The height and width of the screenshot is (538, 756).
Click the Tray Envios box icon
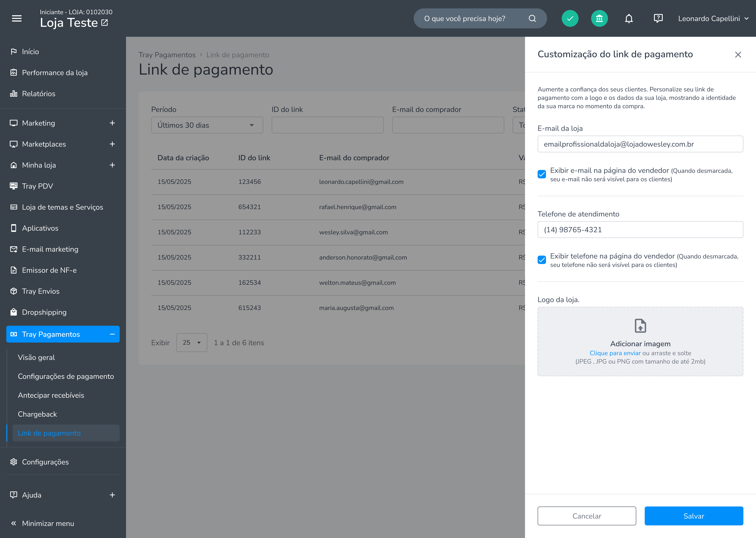(14, 291)
